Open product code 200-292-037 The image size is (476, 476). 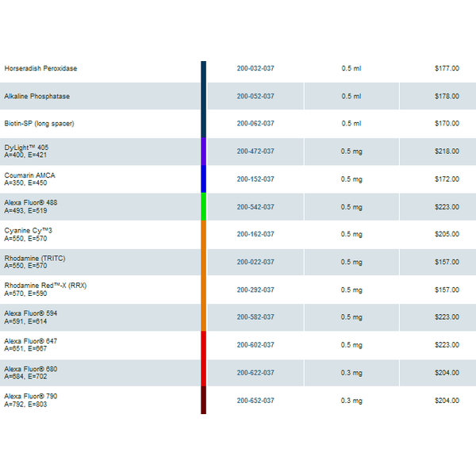[x=255, y=290]
